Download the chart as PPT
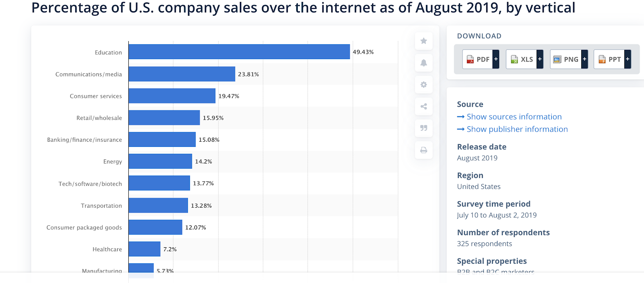This screenshot has height=283, width=644. click(x=609, y=59)
